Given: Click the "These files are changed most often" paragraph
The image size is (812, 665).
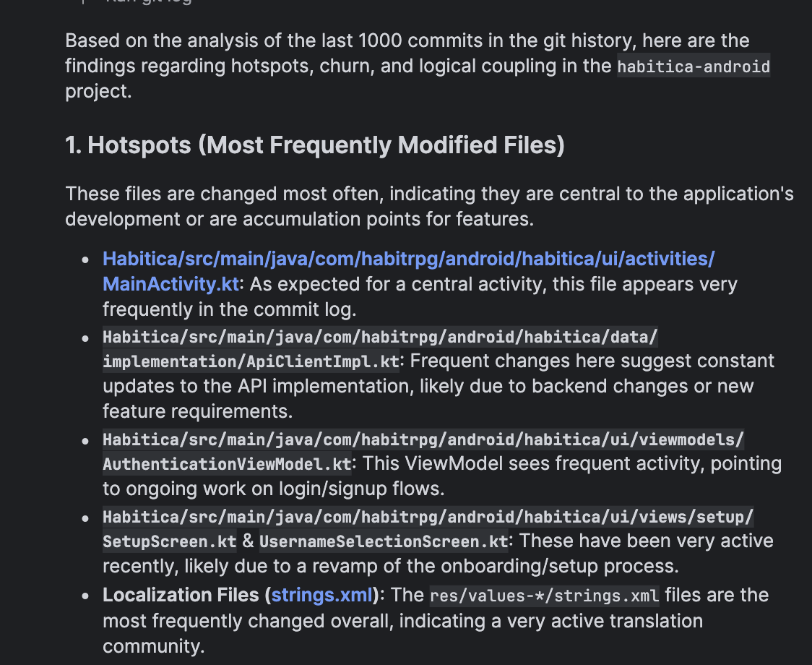Looking at the screenshot, I should [x=429, y=206].
